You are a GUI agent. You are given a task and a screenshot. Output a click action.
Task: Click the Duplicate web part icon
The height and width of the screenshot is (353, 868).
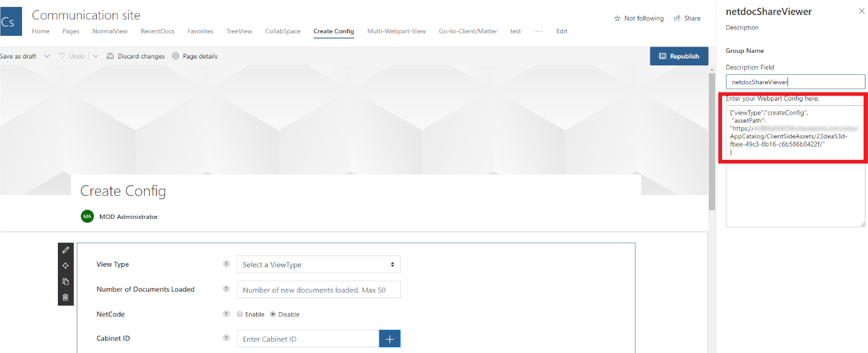pyautogui.click(x=66, y=281)
